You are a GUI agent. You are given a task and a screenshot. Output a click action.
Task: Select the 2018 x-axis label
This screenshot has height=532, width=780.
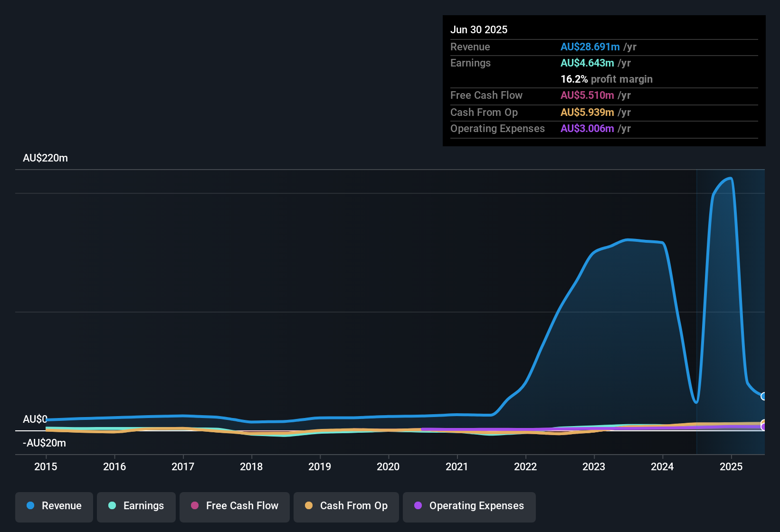point(251,466)
